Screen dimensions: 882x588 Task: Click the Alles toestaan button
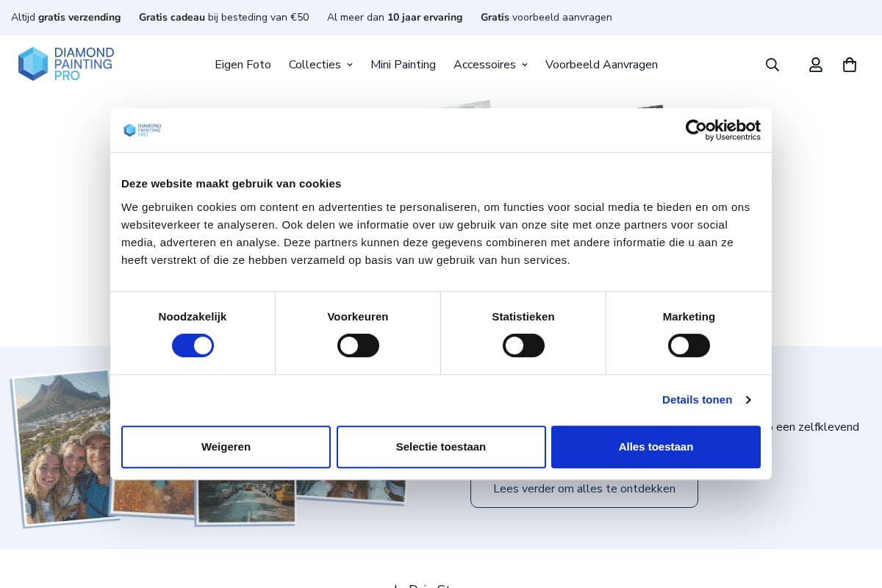click(656, 447)
